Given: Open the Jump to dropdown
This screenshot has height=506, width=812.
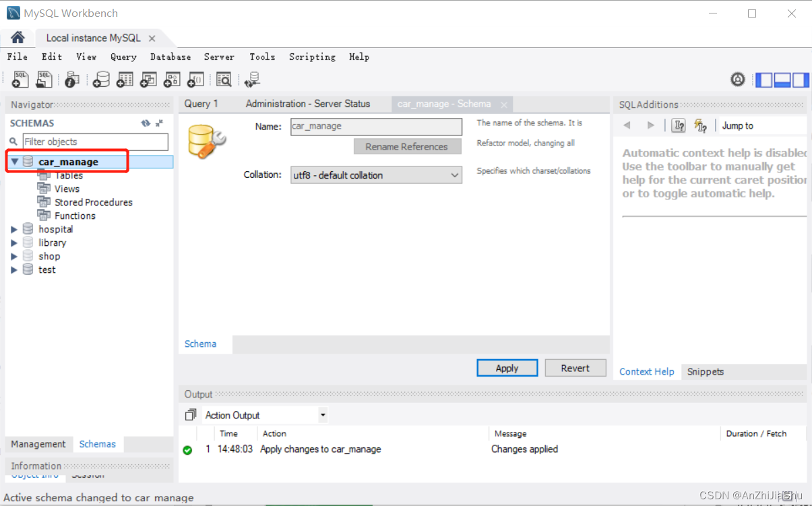Looking at the screenshot, I should click(x=763, y=125).
